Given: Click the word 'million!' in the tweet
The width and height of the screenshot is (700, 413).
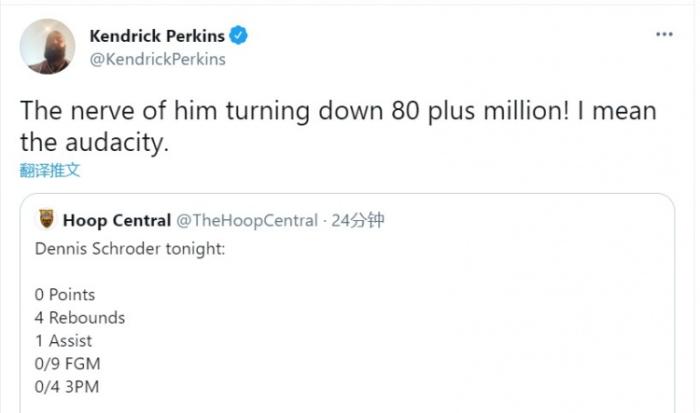Looking at the screenshot, I should [556, 110].
